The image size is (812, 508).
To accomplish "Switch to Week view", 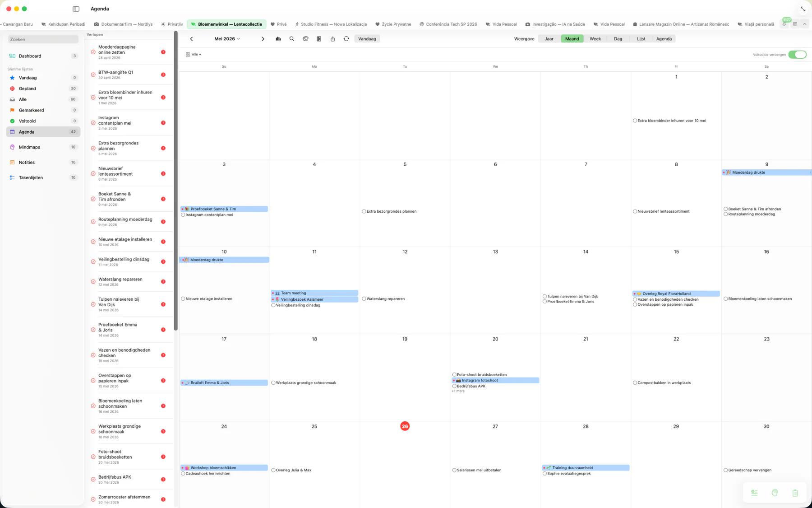I will [x=595, y=39].
